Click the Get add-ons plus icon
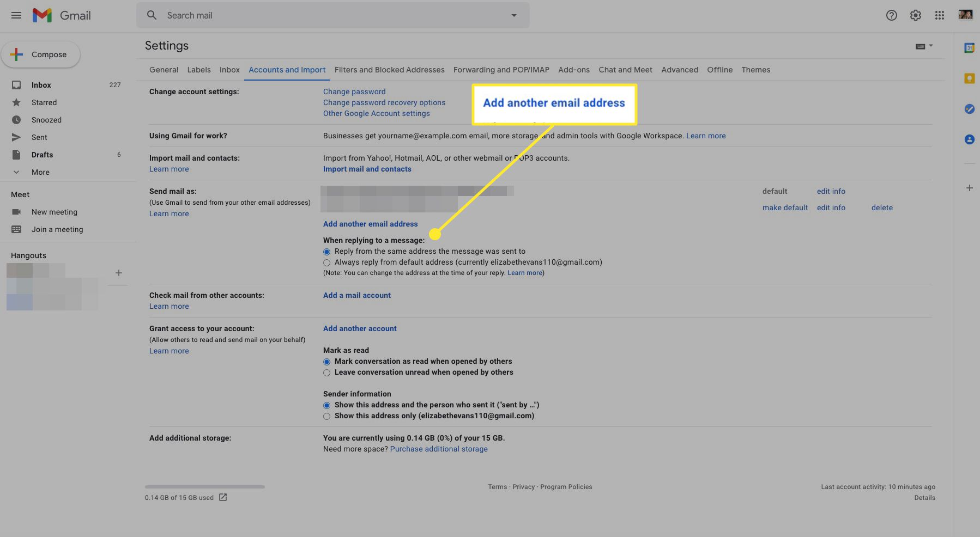The image size is (980, 537). pyautogui.click(x=969, y=188)
